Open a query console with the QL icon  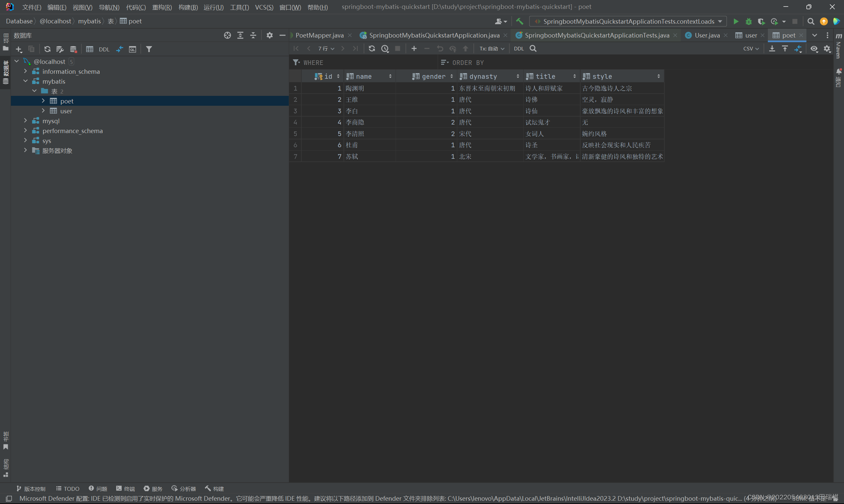click(132, 49)
